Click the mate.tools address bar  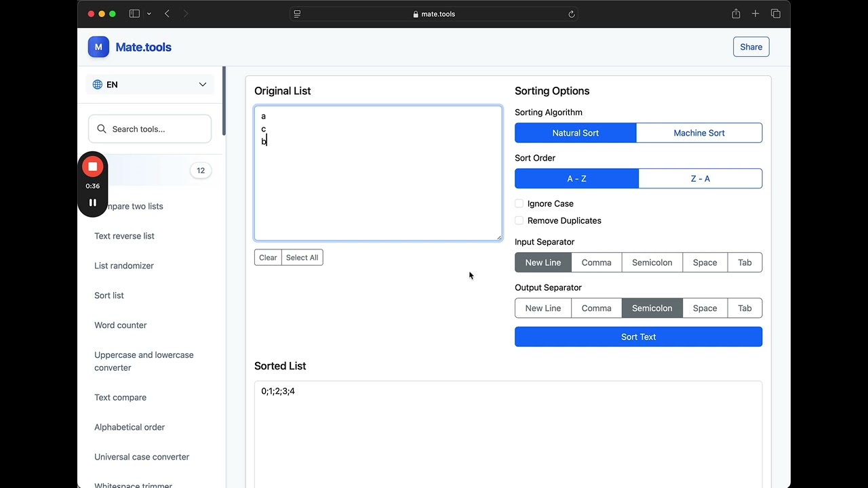point(434,14)
